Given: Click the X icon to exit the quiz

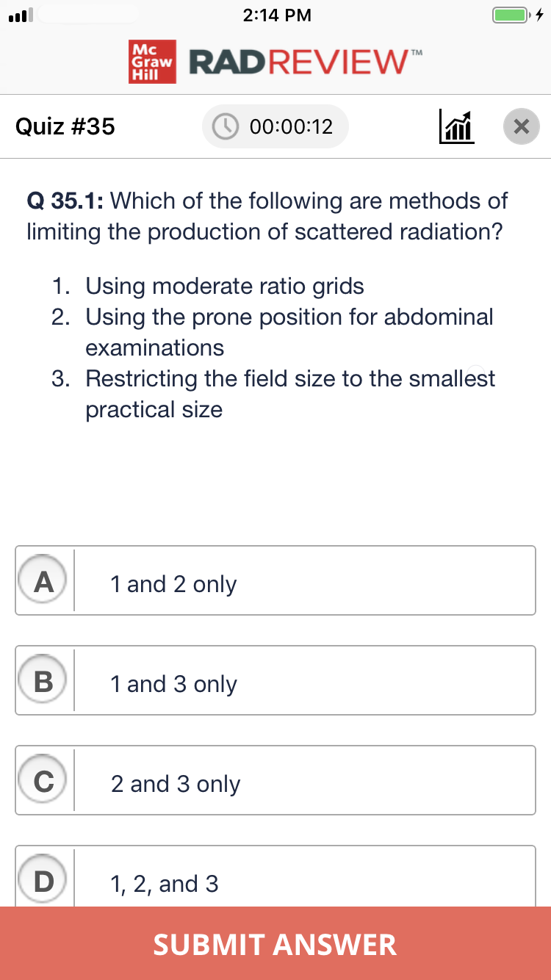Looking at the screenshot, I should click(x=522, y=126).
